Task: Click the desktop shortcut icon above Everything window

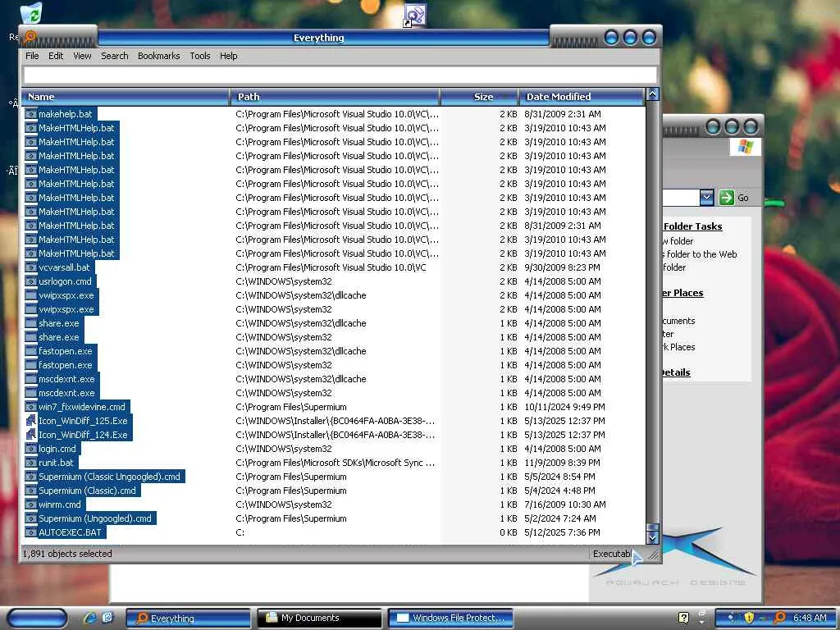Action: point(414,16)
